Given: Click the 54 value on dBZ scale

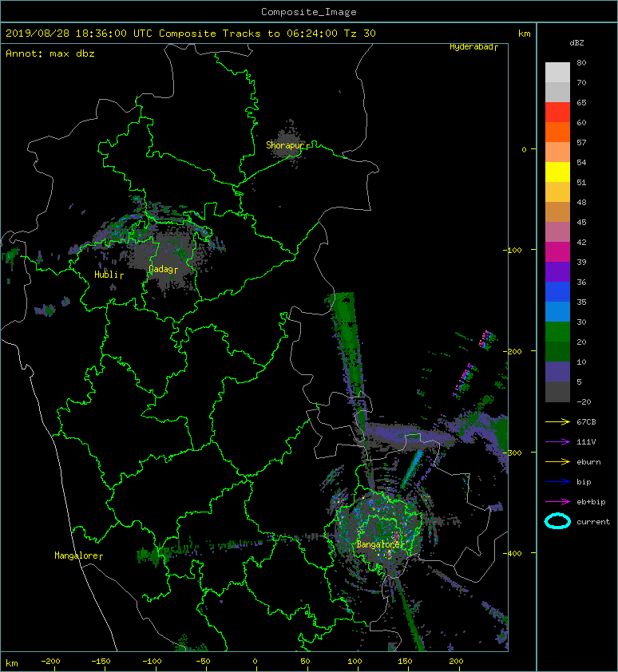Looking at the screenshot, I should click(x=581, y=163).
